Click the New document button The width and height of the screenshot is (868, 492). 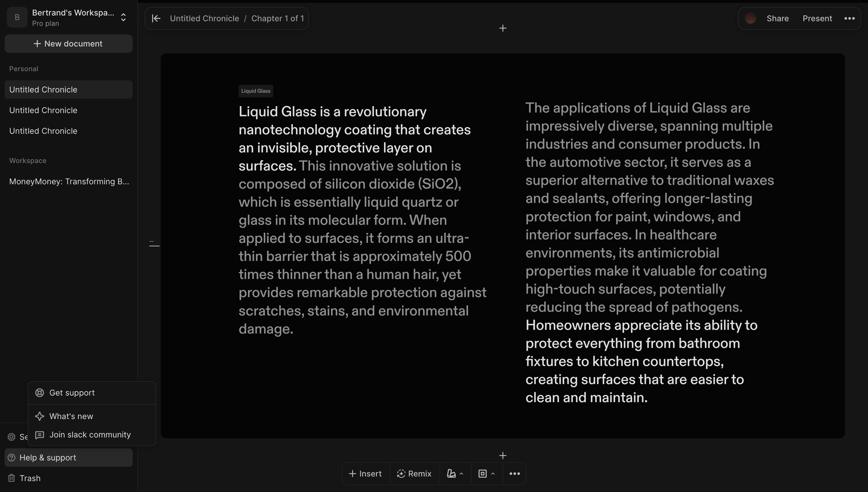[68, 44]
